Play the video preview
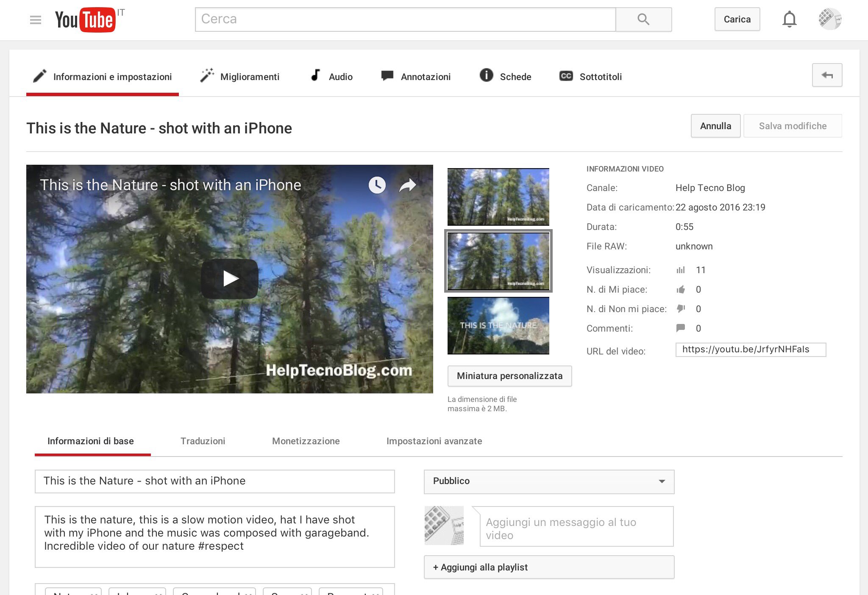Screen dimensions: 868x595 230,279
